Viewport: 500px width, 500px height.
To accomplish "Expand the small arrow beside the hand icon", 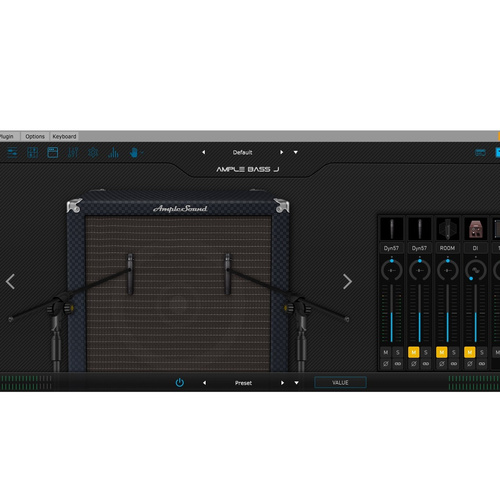I will pos(142,153).
